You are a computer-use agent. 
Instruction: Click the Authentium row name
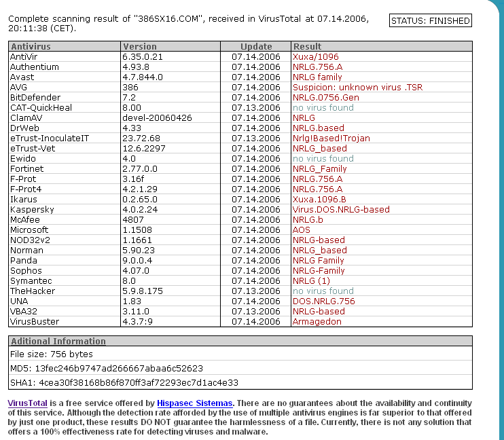coord(35,67)
